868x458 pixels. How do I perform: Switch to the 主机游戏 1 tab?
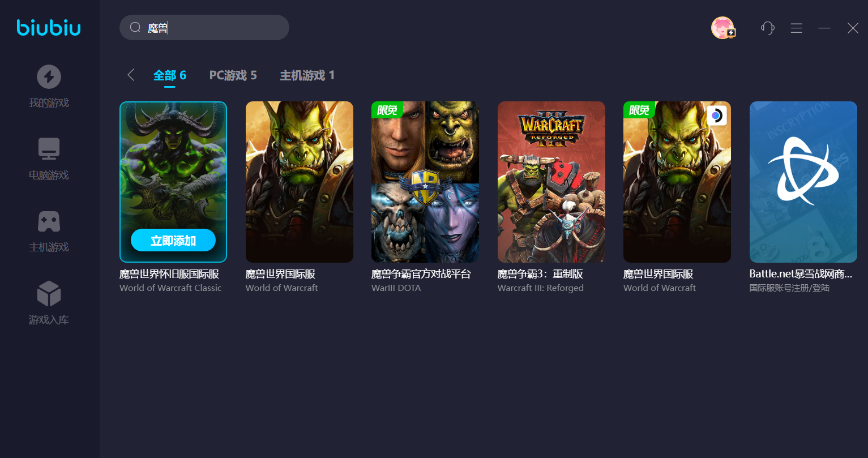pos(307,75)
